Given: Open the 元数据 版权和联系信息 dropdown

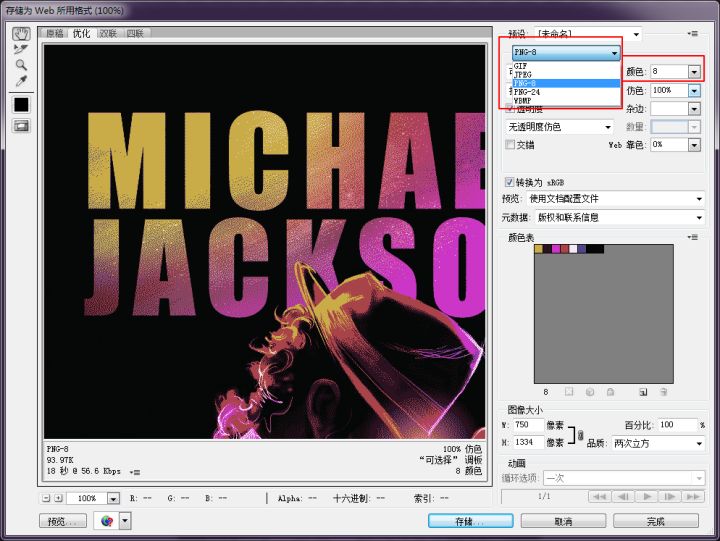Looking at the screenshot, I should (620, 217).
